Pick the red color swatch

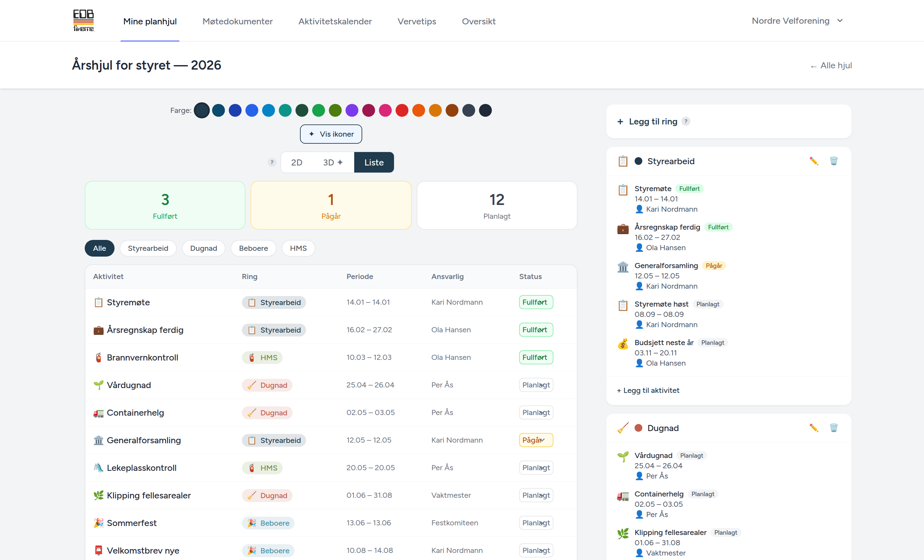tap(402, 110)
